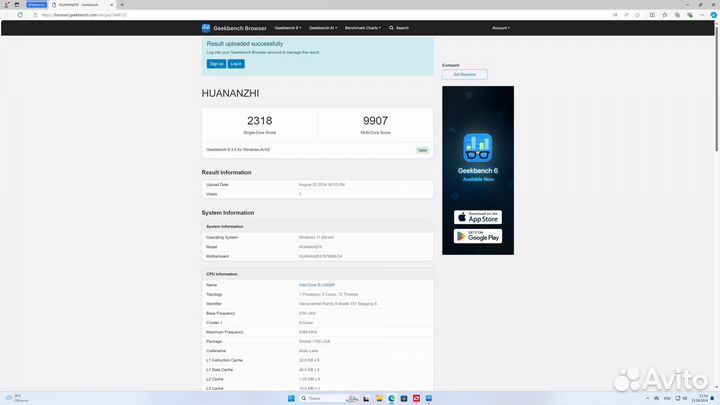This screenshot has width=720, height=405.
Task: Open the Account dropdown menu
Action: (x=501, y=28)
